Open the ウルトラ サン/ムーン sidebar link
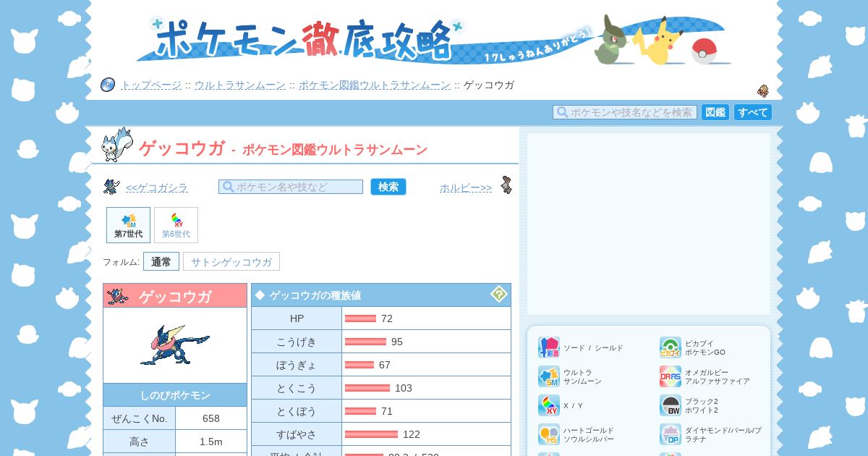 click(x=582, y=376)
